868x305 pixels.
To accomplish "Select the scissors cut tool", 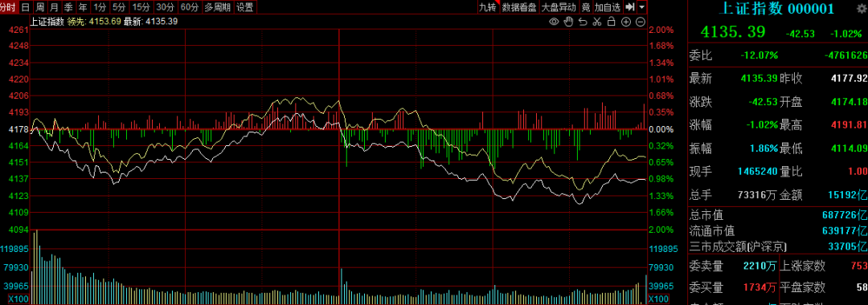I will click(x=596, y=22).
